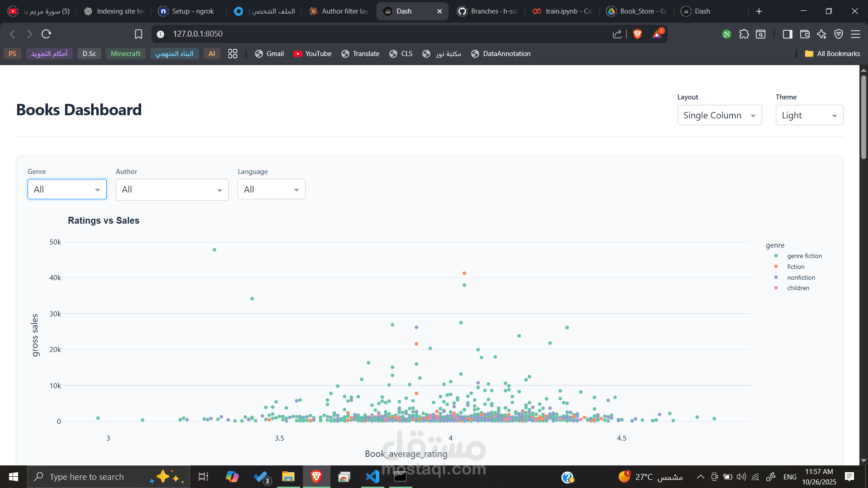Toggle the browser sidebar panel icon
The image size is (868, 488).
pos(788,34)
